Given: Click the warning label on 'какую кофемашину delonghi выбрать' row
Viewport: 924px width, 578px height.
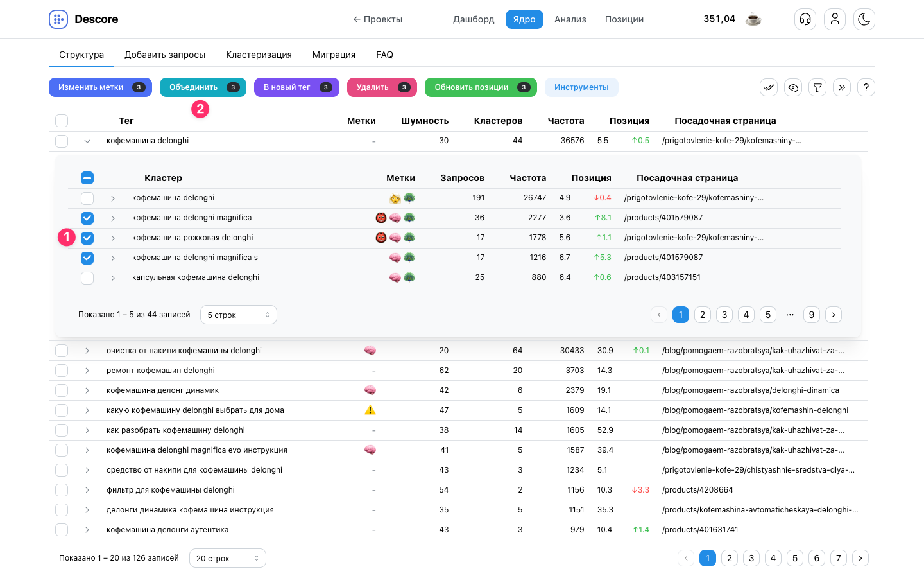Looking at the screenshot, I should [x=370, y=410].
